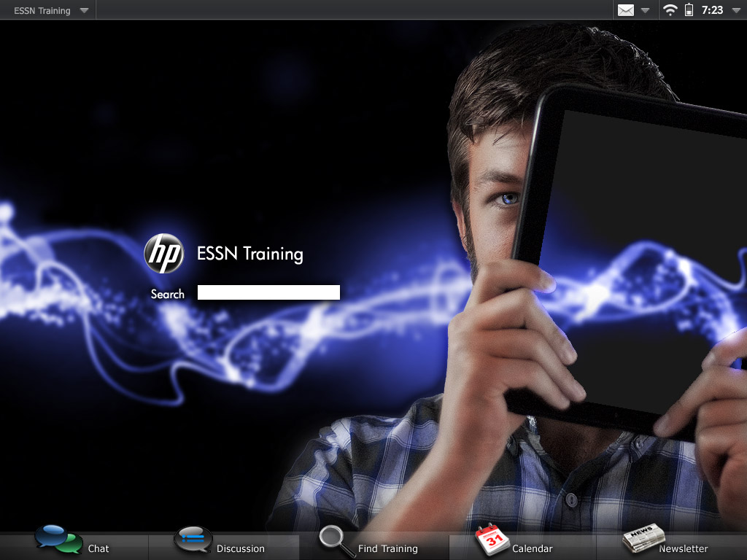Expand the dropdown arrow next to mail
Viewport: 747px width, 560px height.
click(x=645, y=11)
